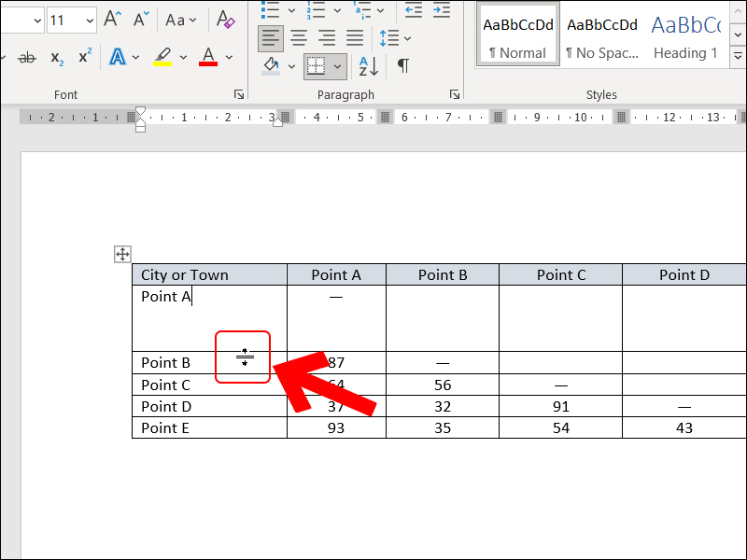747x560 pixels.
Task: Click the Clear All Formatting icon
Action: pos(225,19)
